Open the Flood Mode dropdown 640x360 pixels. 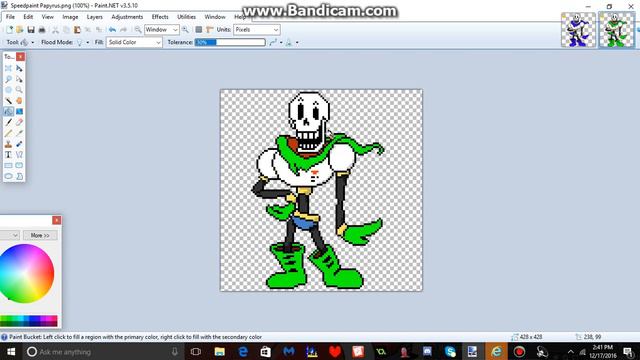(x=83, y=42)
